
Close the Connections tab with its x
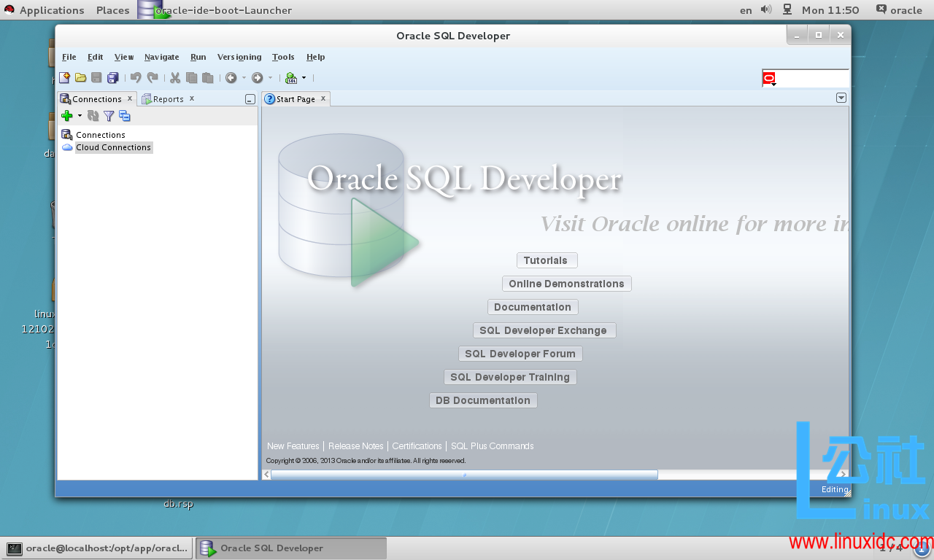pos(130,98)
